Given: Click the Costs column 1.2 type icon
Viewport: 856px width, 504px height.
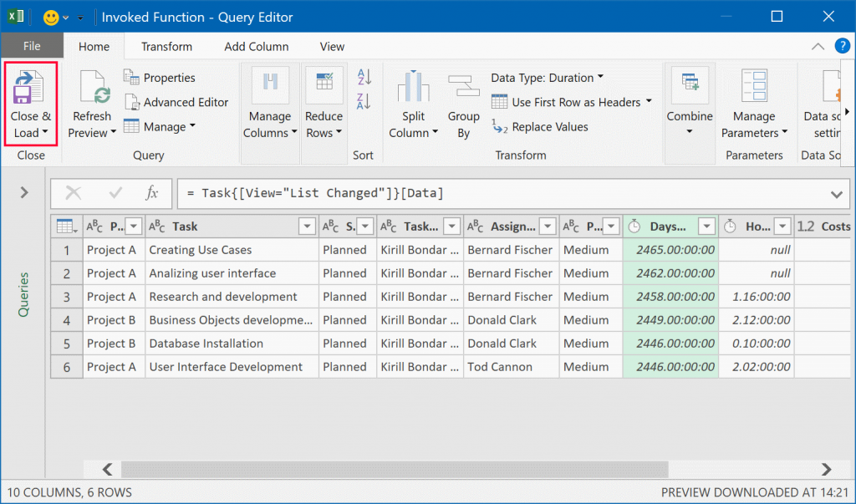Looking at the screenshot, I should tap(805, 226).
